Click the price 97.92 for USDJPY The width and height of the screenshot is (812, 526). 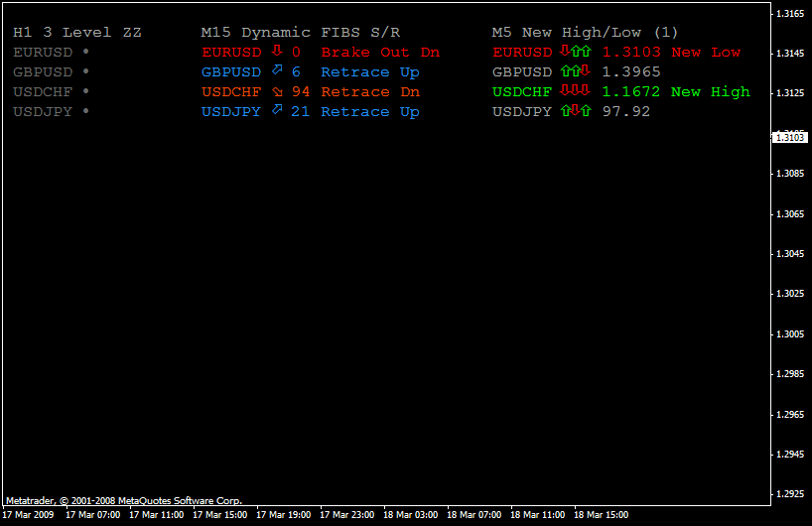point(626,111)
